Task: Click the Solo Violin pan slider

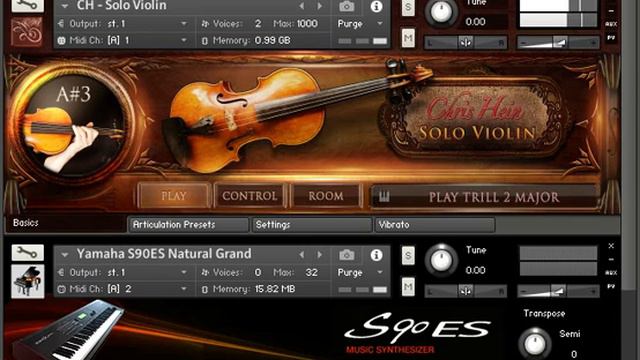Action: [466, 42]
